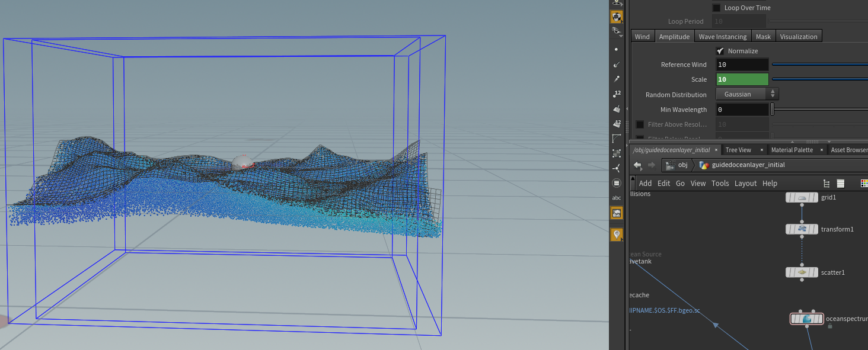Open the Layout menu

click(x=745, y=184)
